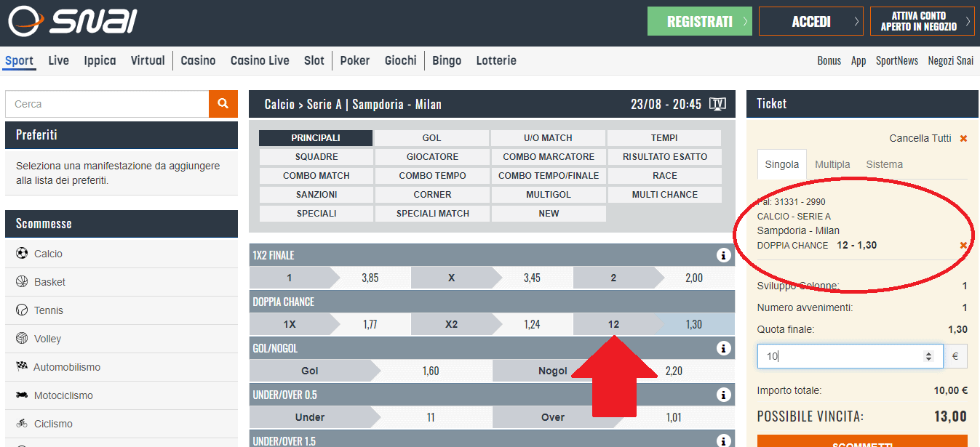Switch to the Singola ticket tab
This screenshot has height=447, width=980.
click(782, 164)
